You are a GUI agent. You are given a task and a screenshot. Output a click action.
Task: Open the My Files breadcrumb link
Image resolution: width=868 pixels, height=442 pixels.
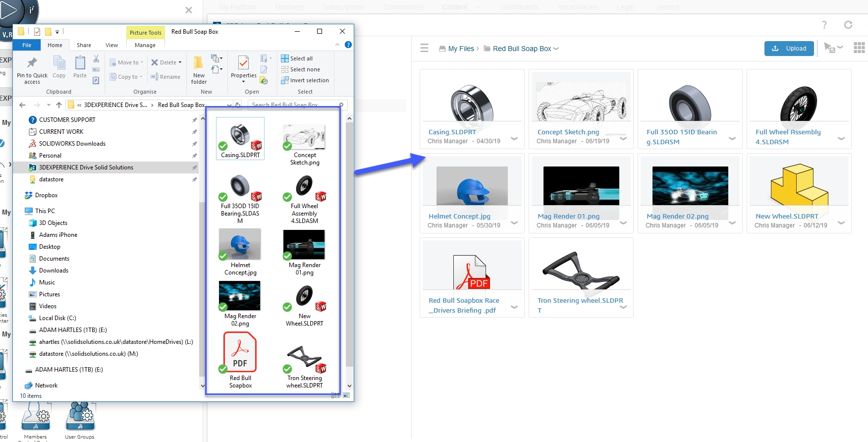[461, 49]
